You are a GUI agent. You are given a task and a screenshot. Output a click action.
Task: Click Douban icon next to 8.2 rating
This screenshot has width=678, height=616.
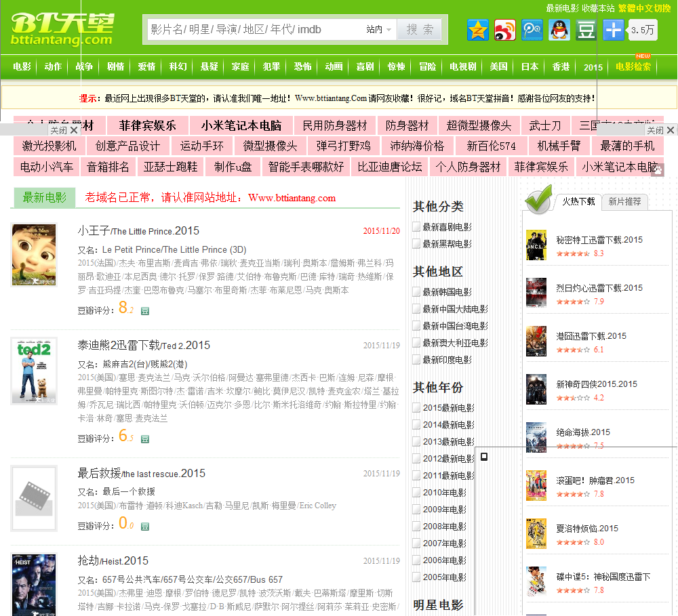[145, 311]
